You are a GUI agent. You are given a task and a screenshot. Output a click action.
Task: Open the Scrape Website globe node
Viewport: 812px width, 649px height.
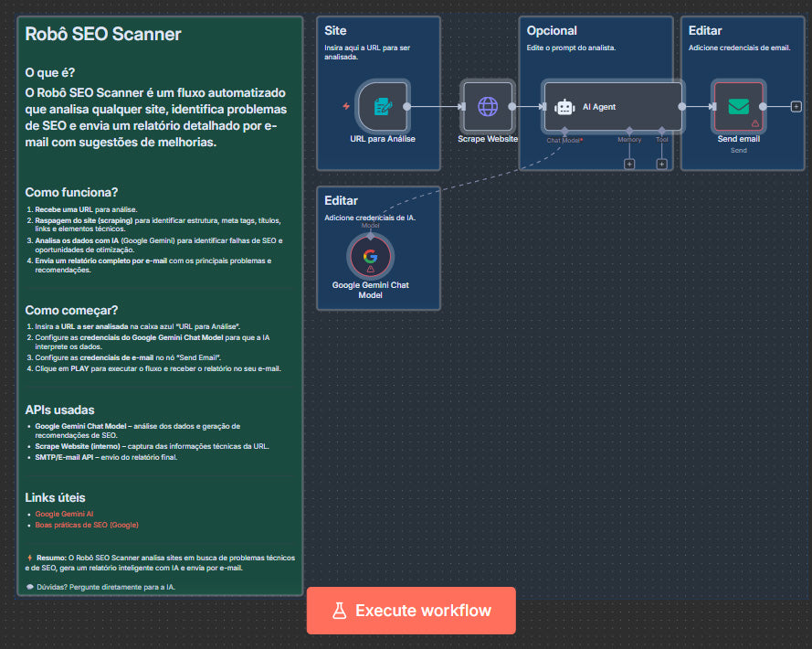tap(488, 107)
